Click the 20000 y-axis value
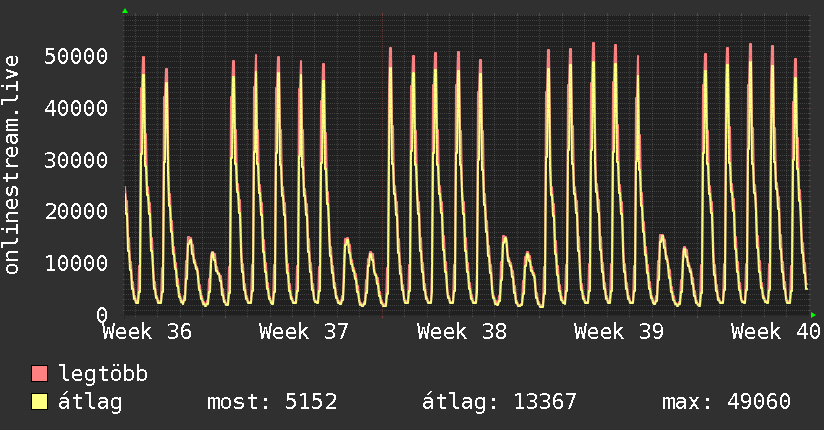The height and width of the screenshot is (430, 824). pyautogui.click(x=76, y=211)
